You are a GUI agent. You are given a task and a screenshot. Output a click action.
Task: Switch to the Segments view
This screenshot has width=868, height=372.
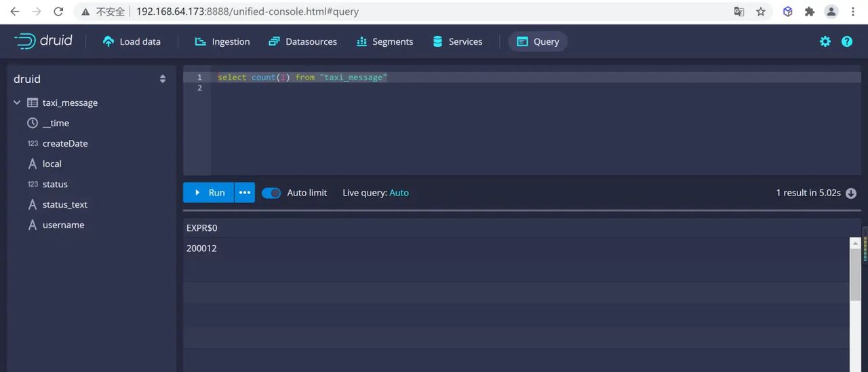click(x=384, y=41)
